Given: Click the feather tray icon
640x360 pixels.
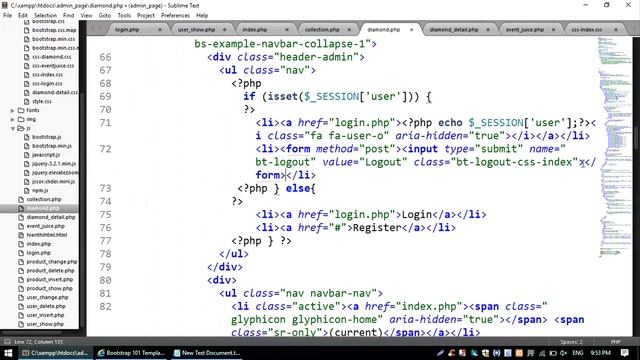Looking at the screenshot, I should click(x=440, y=353).
